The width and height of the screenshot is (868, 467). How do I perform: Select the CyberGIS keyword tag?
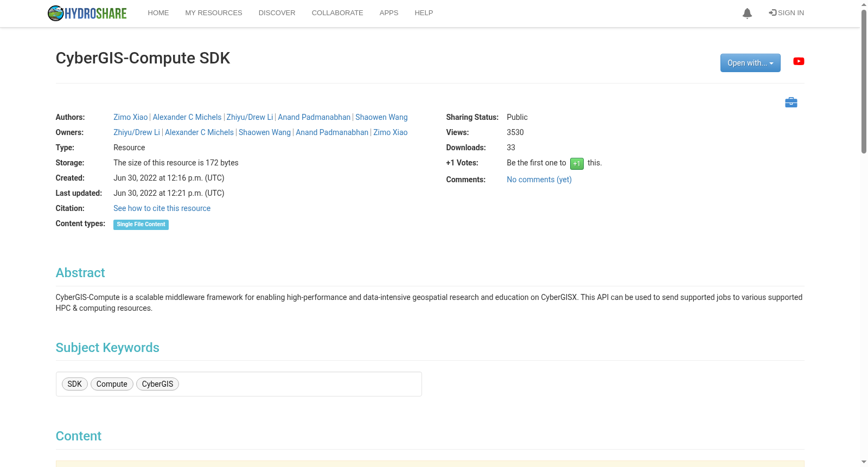pos(157,384)
